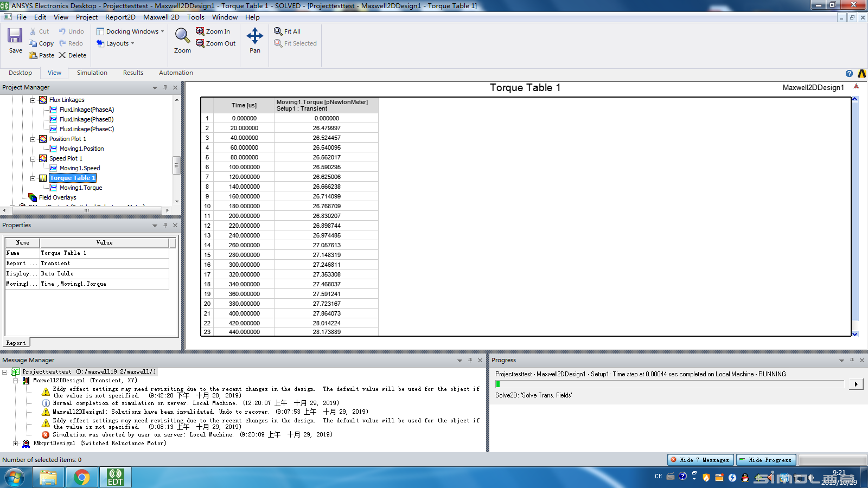Click the Torque Table 1 name value field
Screen dimensions: 868x488
(104, 253)
